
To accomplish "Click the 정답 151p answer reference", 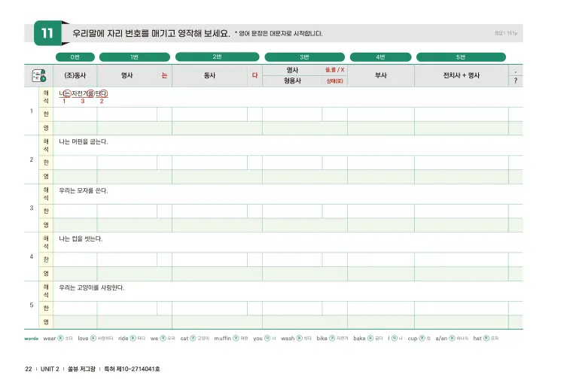I will point(506,33).
